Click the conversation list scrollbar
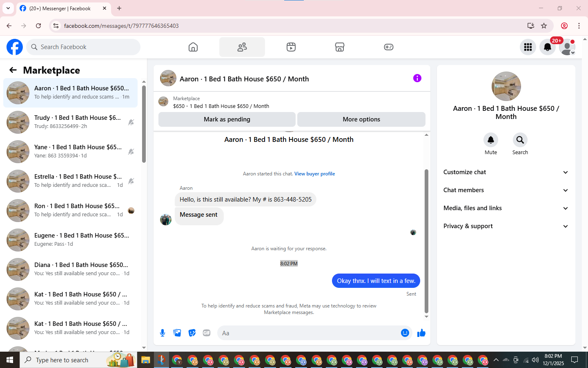This screenshot has width=588, height=368. [x=144, y=125]
